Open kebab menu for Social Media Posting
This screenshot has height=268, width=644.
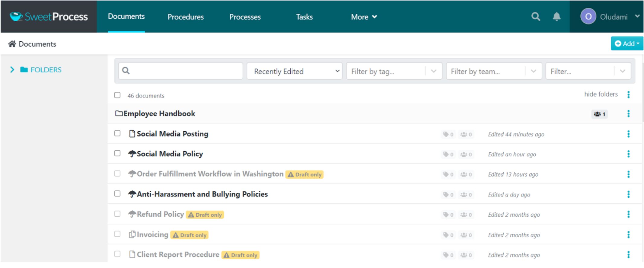(x=628, y=134)
